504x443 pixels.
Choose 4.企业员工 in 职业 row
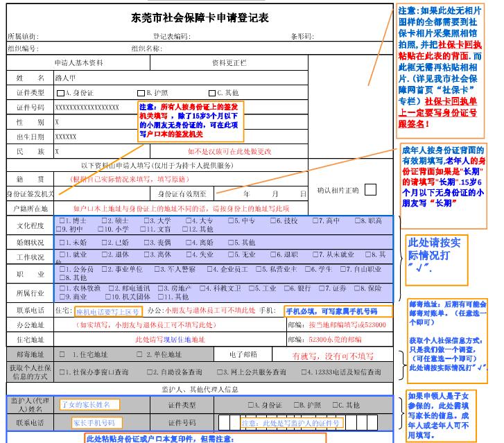point(209,269)
